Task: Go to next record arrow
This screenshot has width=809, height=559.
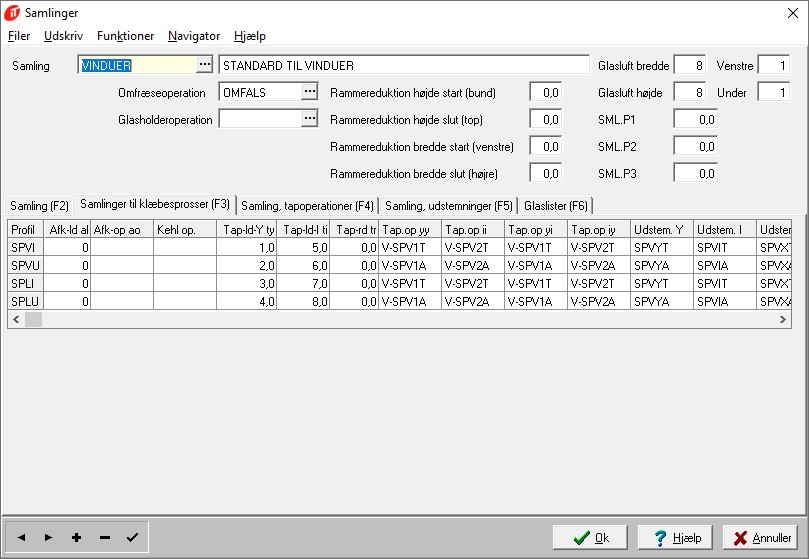Action: coord(48,537)
